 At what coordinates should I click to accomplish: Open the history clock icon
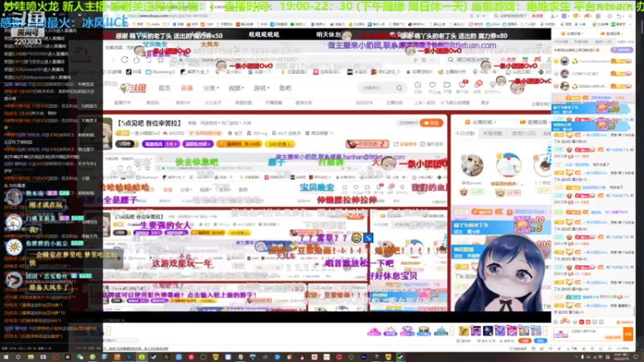[417, 85]
